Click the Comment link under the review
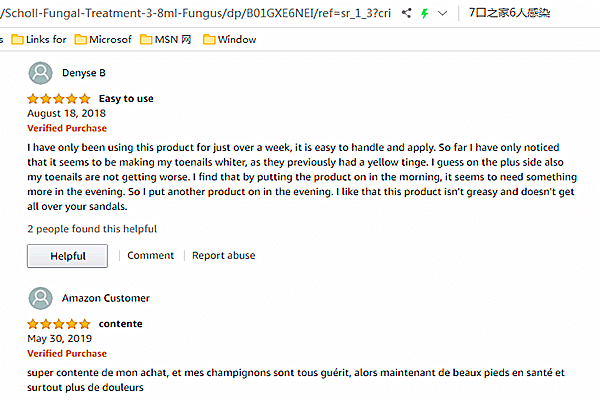Screen dimensions: 600x400 tap(150, 256)
